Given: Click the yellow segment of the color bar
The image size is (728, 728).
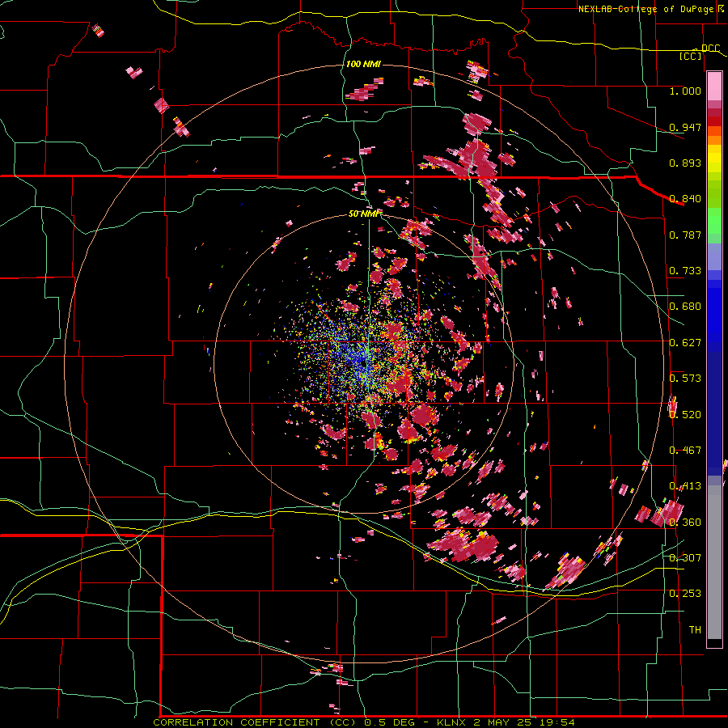Looking at the screenshot, I should (x=714, y=159).
